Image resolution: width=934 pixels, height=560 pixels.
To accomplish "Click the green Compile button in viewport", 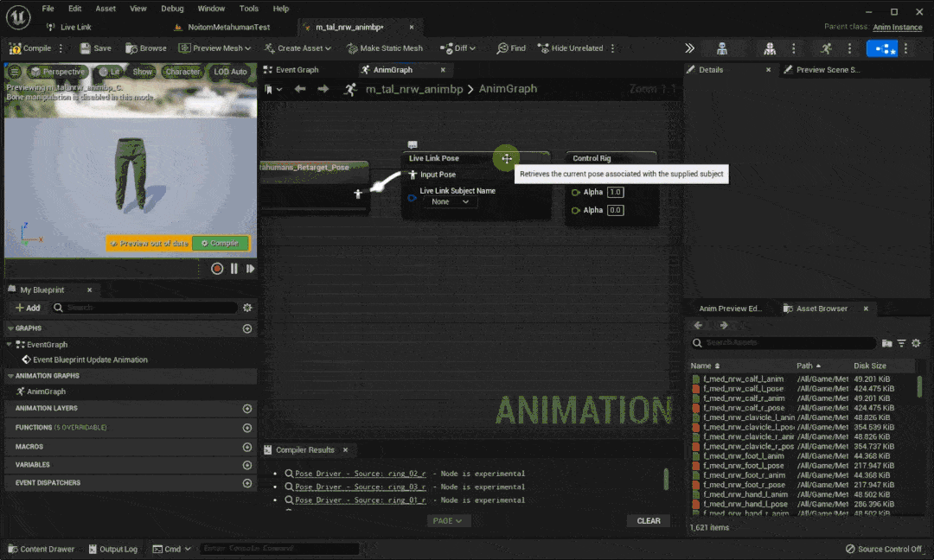I will 220,244.
